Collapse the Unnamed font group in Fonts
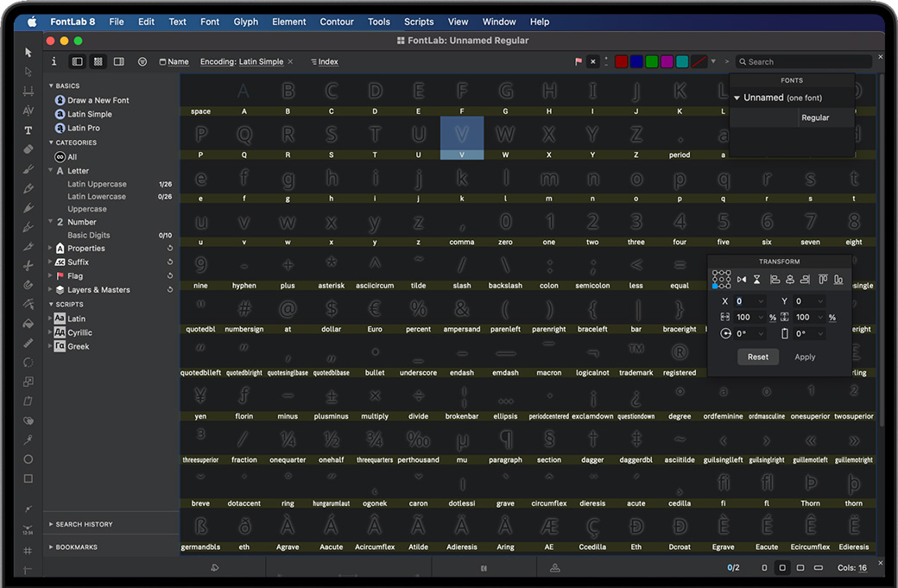This screenshot has width=898, height=588. (x=737, y=98)
